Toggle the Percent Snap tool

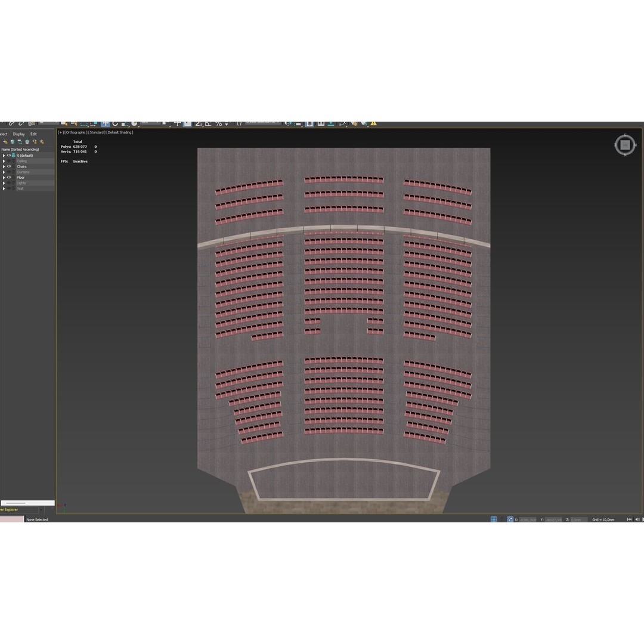coord(218,123)
